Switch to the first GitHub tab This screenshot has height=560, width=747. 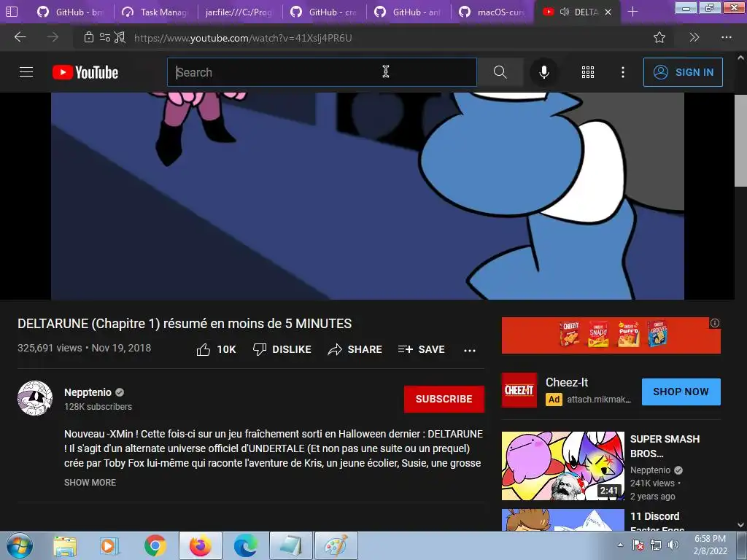pyautogui.click(x=71, y=12)
